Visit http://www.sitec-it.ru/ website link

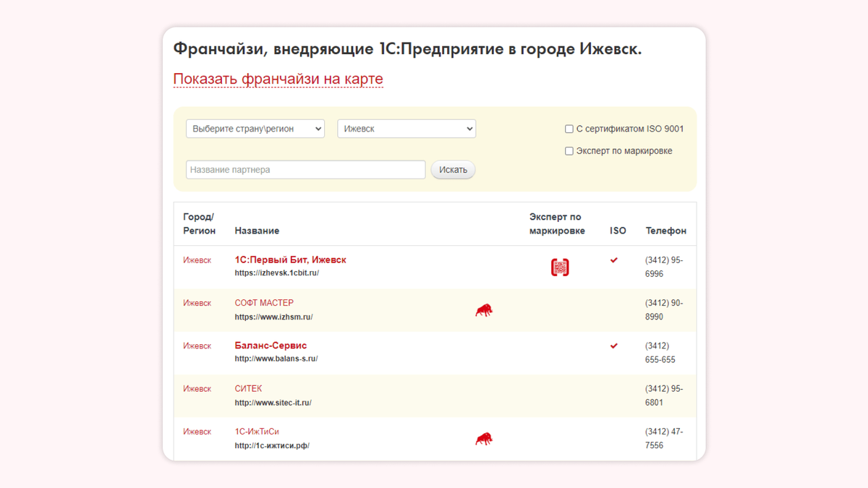coord(273,403)
